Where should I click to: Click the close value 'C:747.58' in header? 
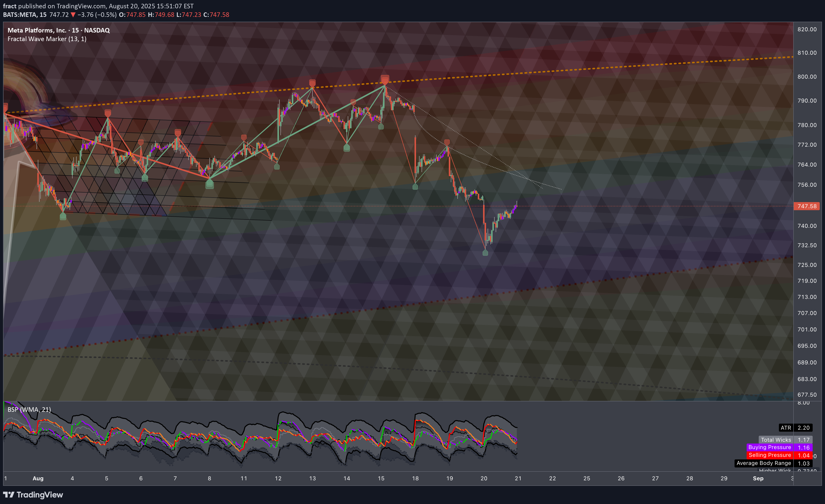[x=216, y=15]
